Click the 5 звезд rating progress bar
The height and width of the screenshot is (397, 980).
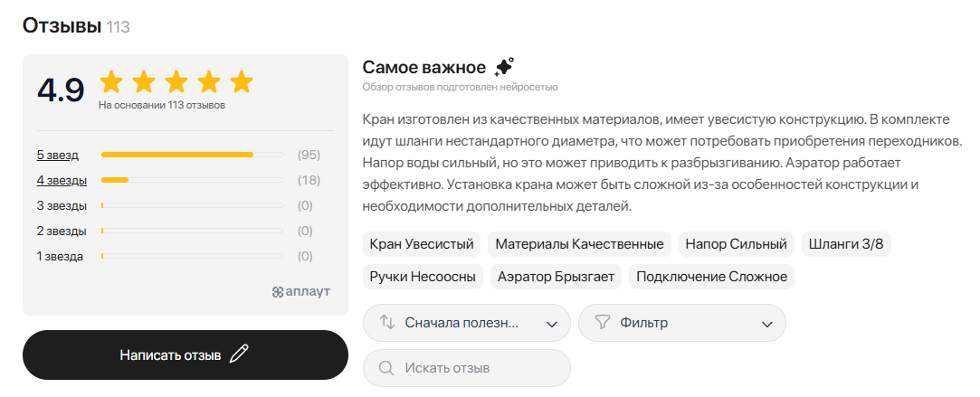[x=192, y=154]
